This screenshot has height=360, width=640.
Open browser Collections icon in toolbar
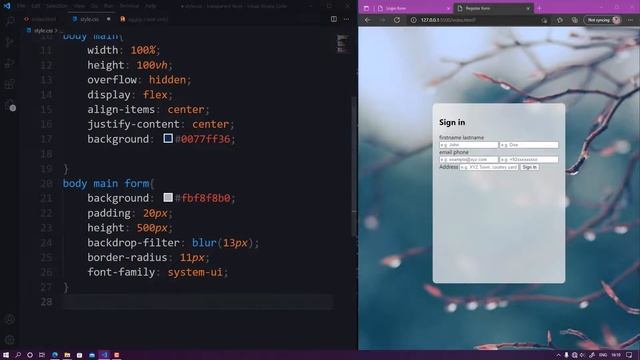point(575,20)
